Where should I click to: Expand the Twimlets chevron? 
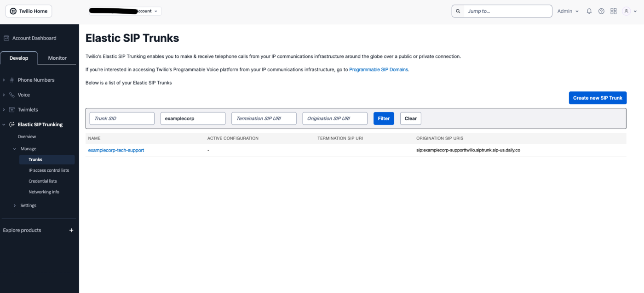pyautogui.click(x=4, y=110)
